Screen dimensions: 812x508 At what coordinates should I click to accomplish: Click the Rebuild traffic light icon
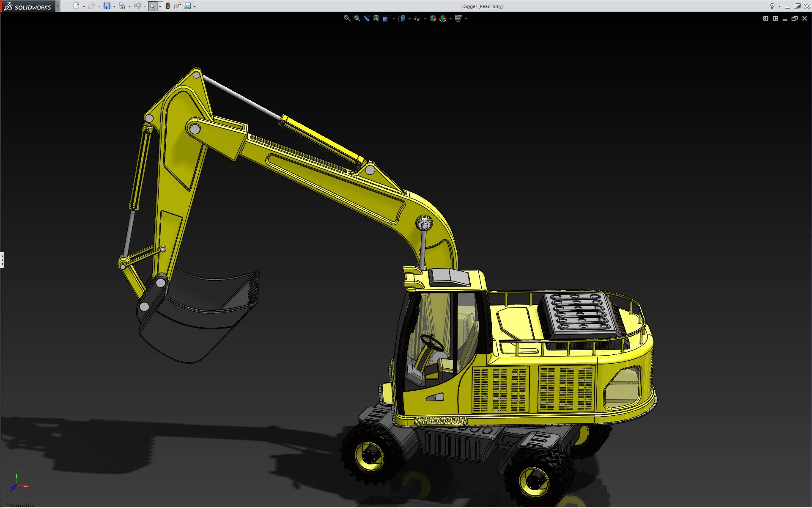point(168,6)
